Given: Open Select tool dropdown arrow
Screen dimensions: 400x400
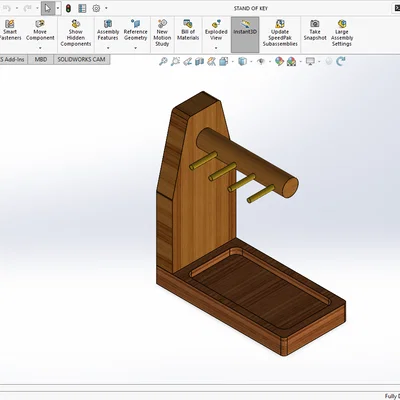Looking at the screenshot, I should point(58,8).
